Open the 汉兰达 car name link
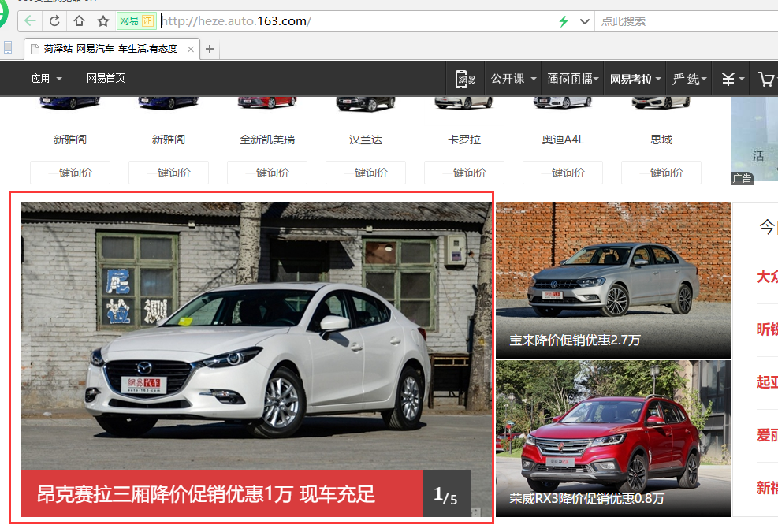This screenshot has height=532, width=778. tap(366, 140)
